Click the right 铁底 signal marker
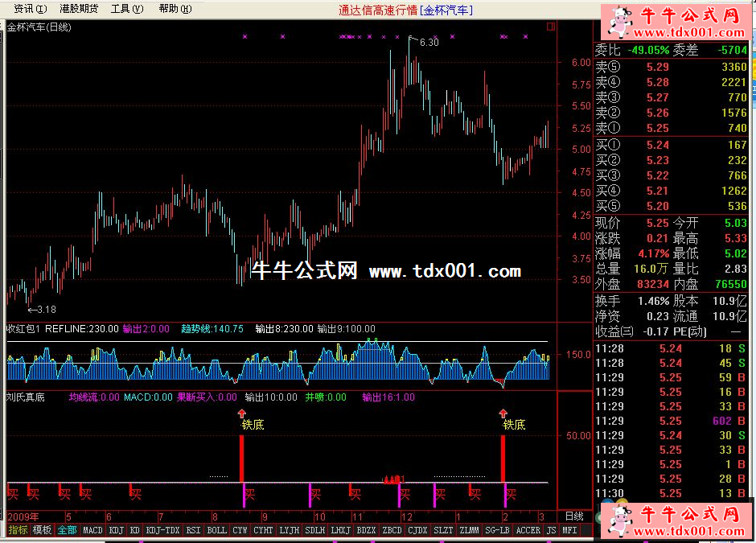Screen dimensions: 756x543 (x=514, y=425)
